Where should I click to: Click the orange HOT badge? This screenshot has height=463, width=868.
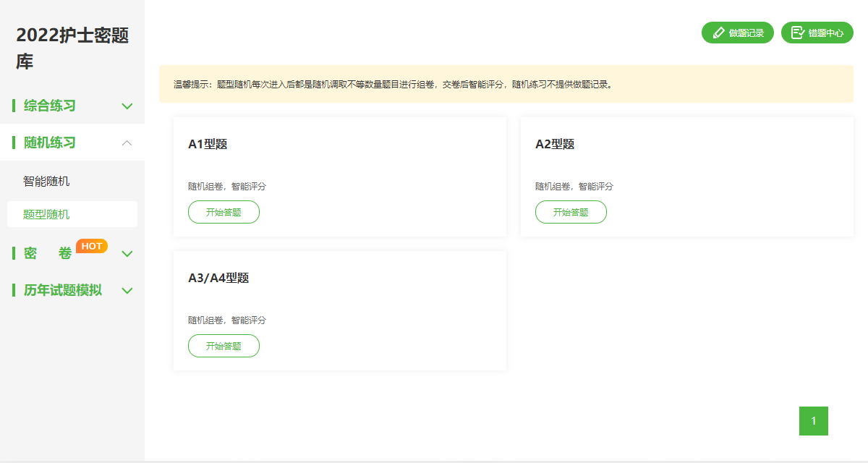92,246
